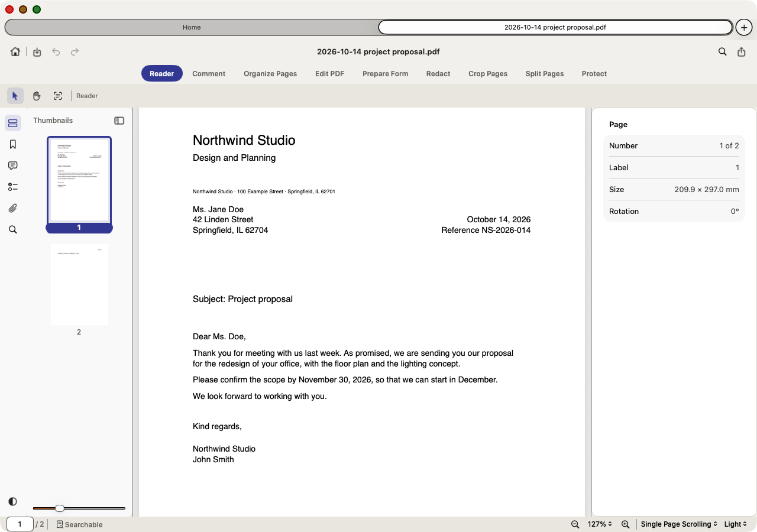Click the page number input field

tap(20, 524)
